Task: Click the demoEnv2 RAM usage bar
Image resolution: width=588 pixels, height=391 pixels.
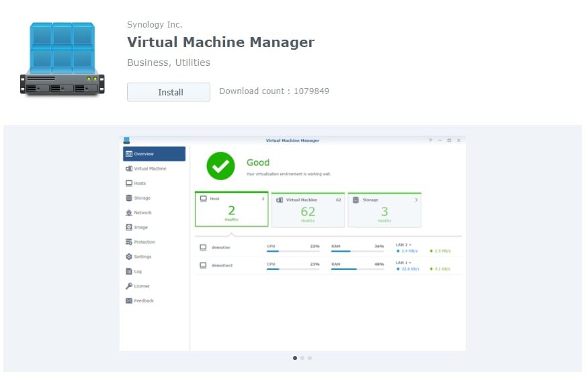Action: (358, 269)
